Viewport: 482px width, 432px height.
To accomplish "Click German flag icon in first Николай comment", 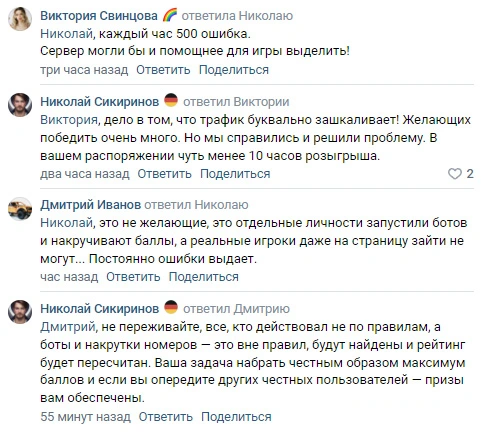I will click(x=171, y=100).
